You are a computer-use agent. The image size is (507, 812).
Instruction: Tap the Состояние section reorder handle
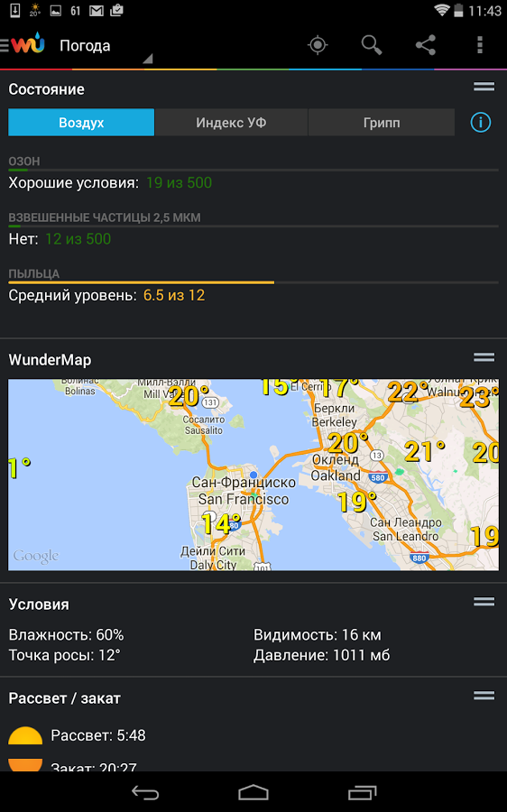pos(484,87)
